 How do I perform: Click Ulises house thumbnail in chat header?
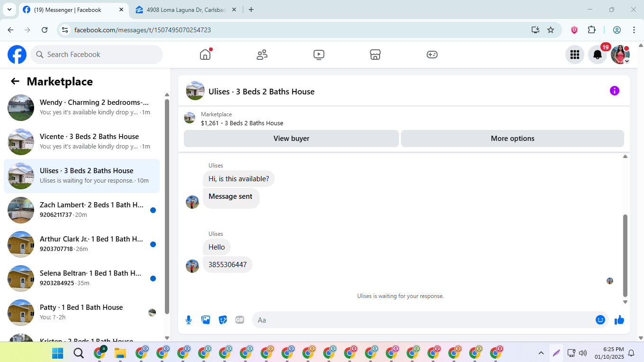coord(195,91)
